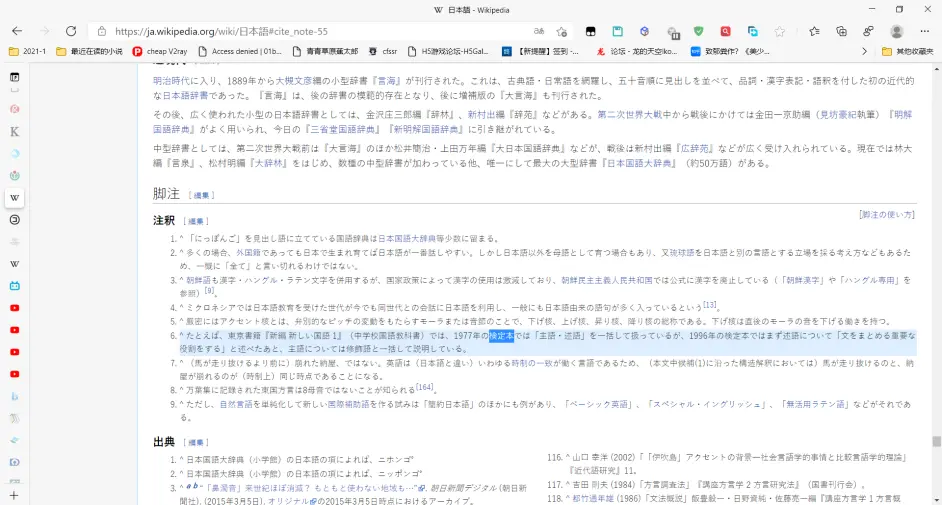Follow the 明治時代 link

tap(171, 80)
